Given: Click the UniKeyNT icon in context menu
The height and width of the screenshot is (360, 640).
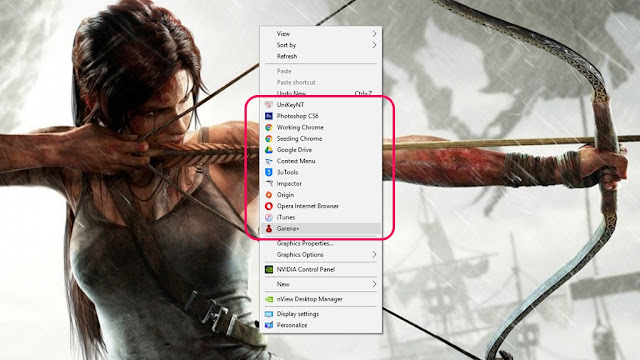Looking at the screenshot, I should click(x=269, y=105).
